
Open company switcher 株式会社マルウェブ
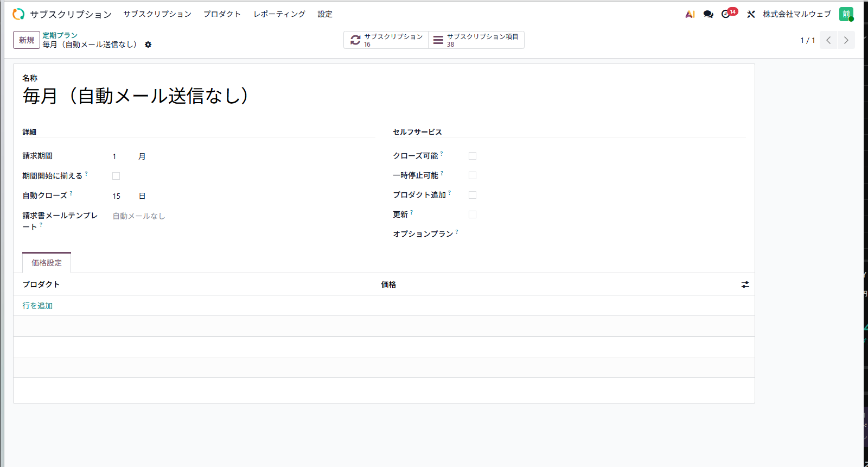tap(797, 14)
